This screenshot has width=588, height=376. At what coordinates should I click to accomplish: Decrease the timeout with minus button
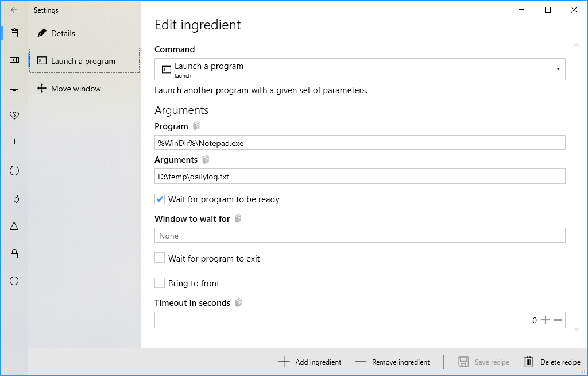tap(558, 320)
